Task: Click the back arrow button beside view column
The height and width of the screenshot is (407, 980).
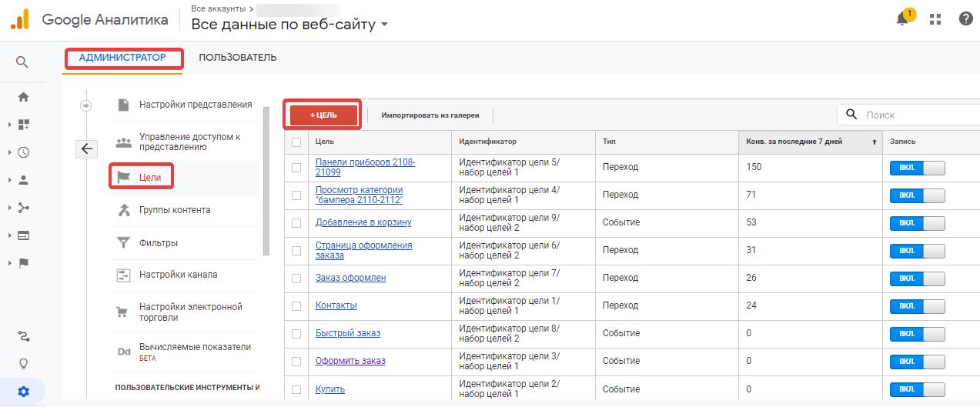Action: pos(87,149)
